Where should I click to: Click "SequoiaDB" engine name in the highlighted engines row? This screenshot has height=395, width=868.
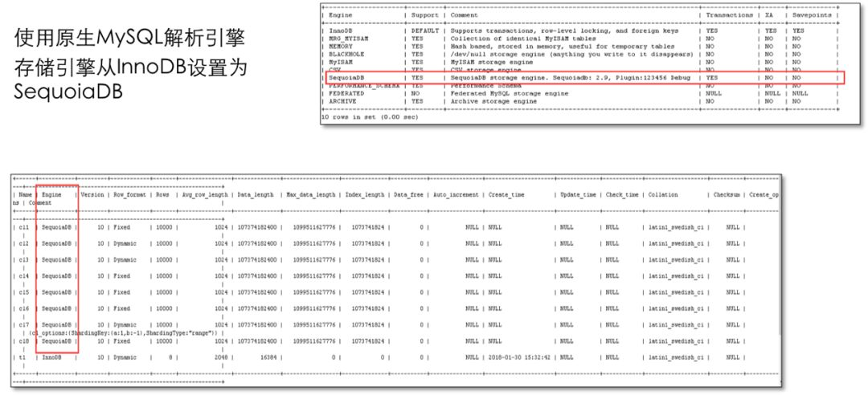(346, 78)
